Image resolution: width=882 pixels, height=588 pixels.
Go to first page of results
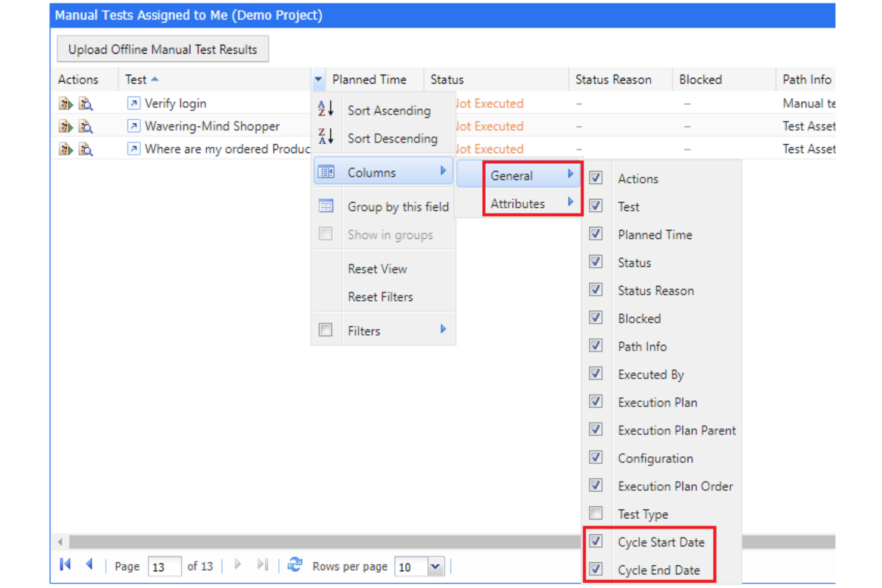[x=66, y=564]
